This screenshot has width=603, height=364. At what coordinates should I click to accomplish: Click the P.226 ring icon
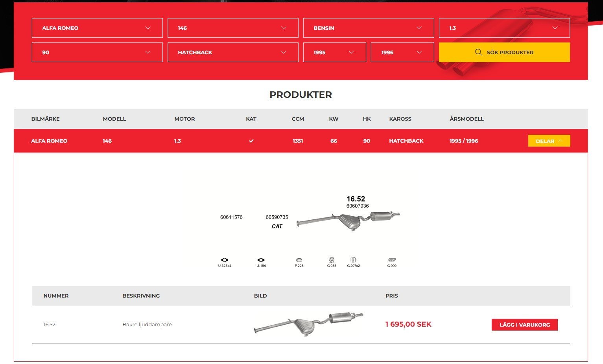point(299,260)
